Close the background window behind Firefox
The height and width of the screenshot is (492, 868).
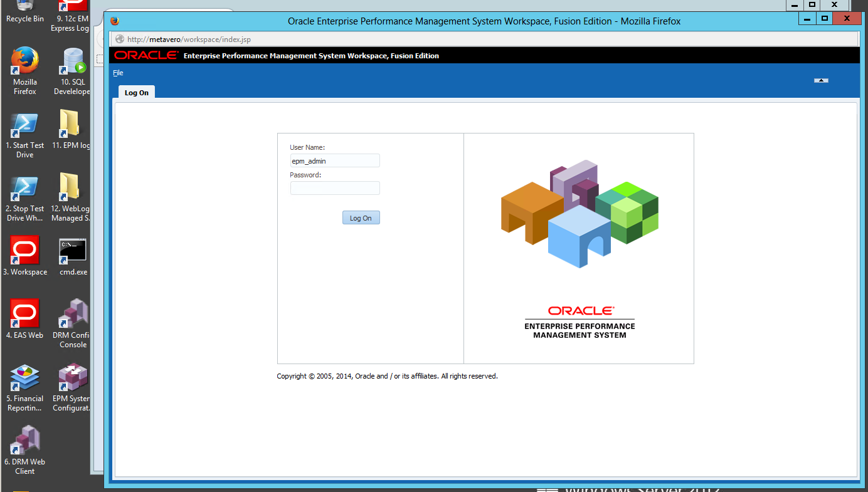(834, 4)
